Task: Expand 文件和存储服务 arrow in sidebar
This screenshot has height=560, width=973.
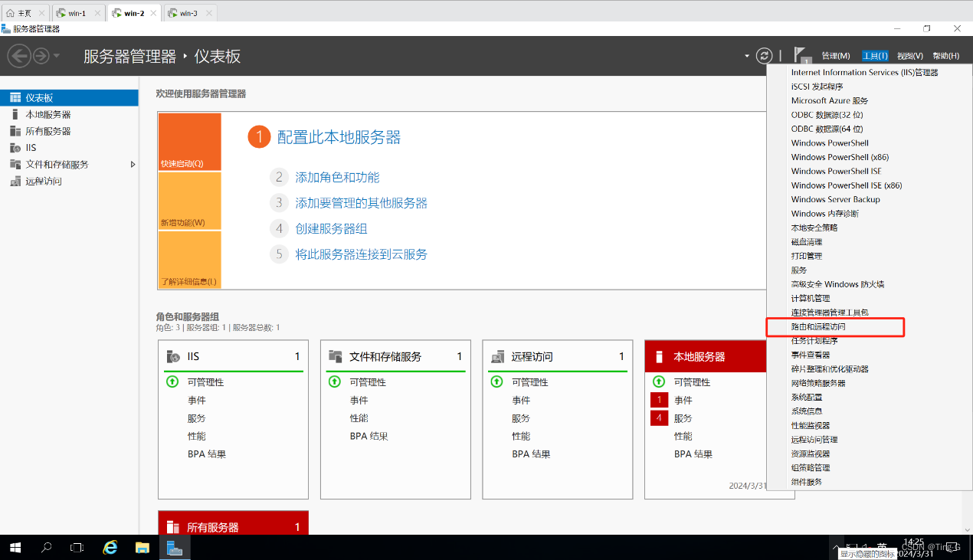Action: click(x=133, y=165)
